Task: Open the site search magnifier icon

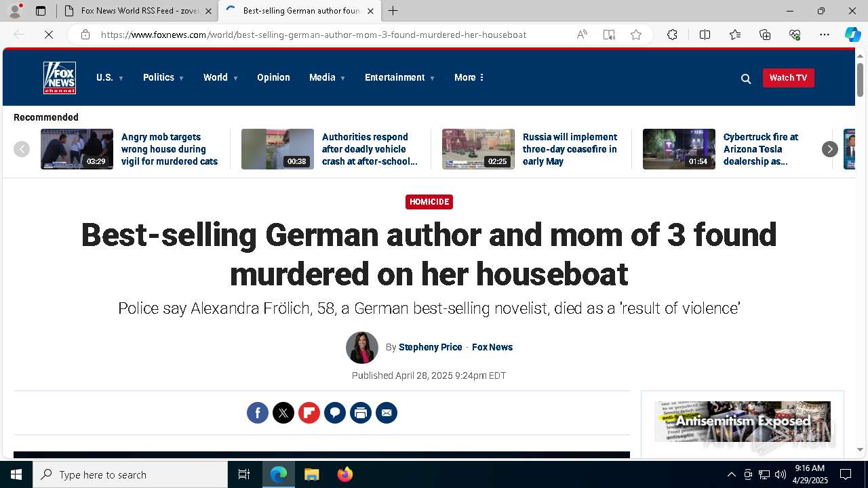Action: click(x=746, y=79)
